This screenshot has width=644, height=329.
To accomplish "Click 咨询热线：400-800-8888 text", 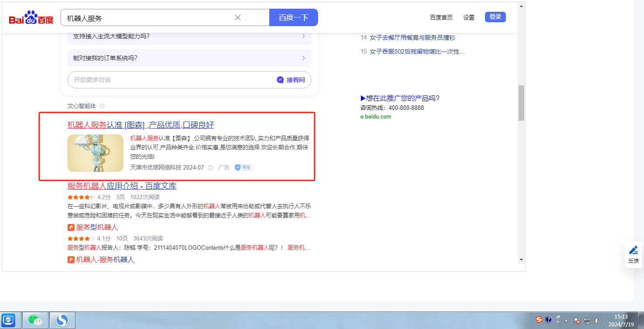I will 392,108.
